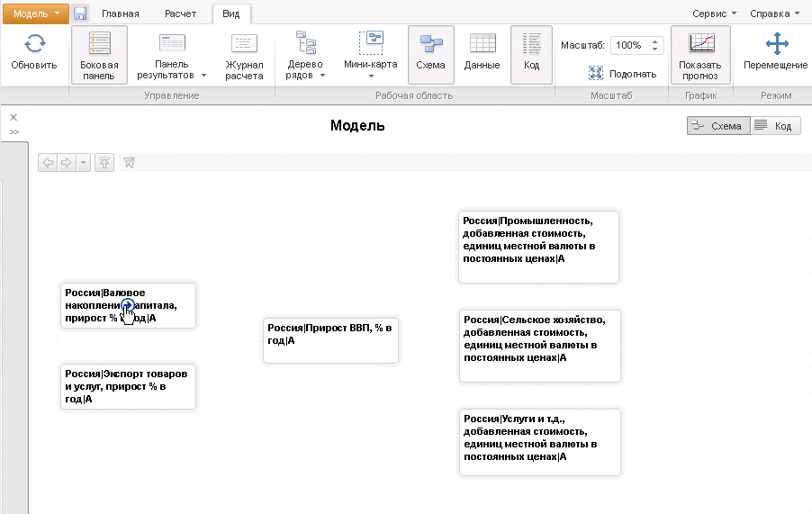Toggle the Код ribbon button
812x514 pixels.
(x=531, y=54)
